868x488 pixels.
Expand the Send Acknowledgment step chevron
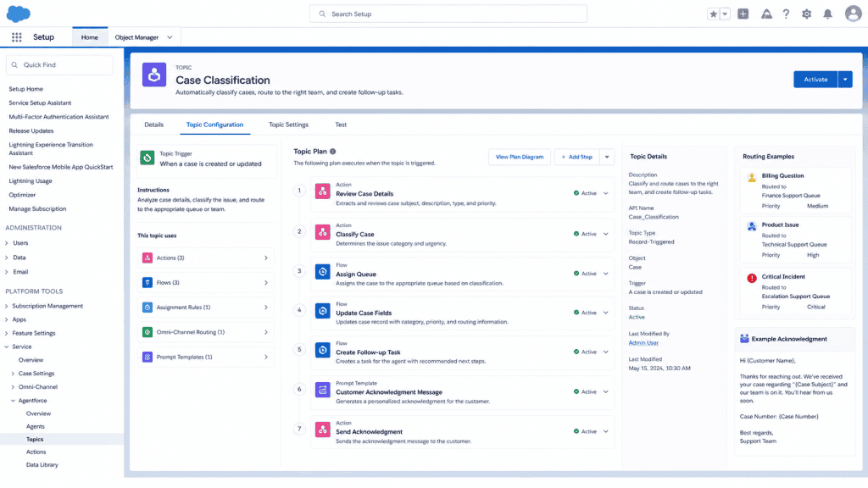(605, 431)
